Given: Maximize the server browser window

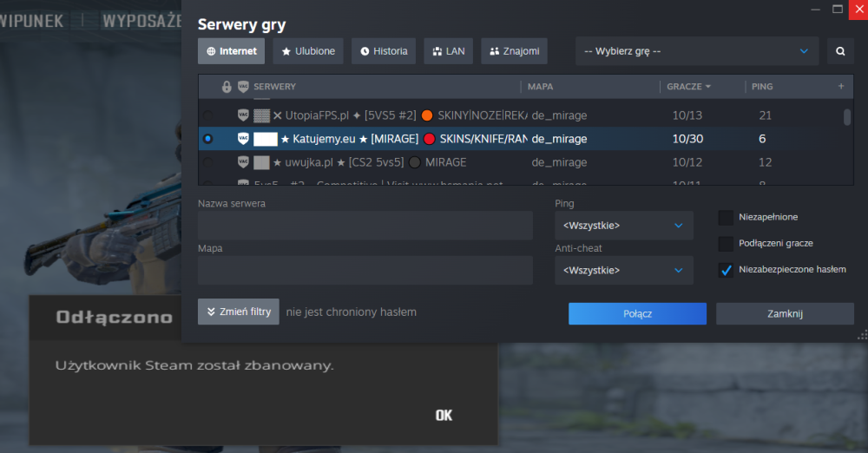Looking at the screenshot, I should point(838,10).
